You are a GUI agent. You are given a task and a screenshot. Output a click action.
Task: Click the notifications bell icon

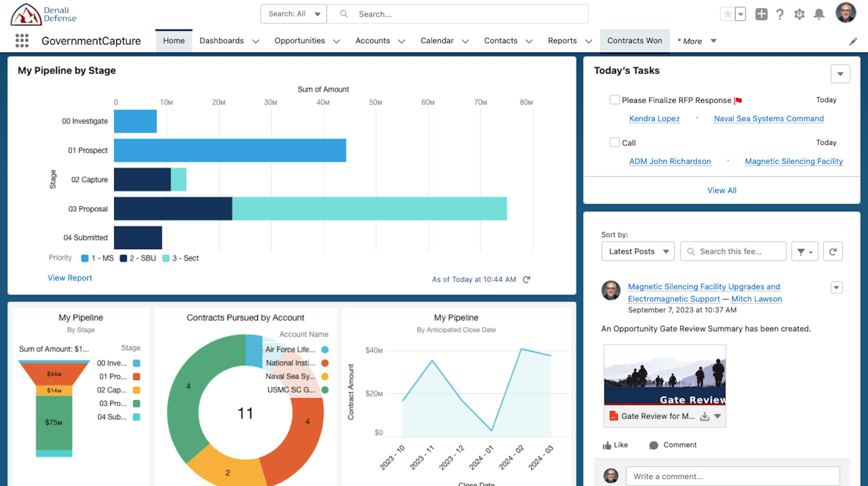point(819,14)
